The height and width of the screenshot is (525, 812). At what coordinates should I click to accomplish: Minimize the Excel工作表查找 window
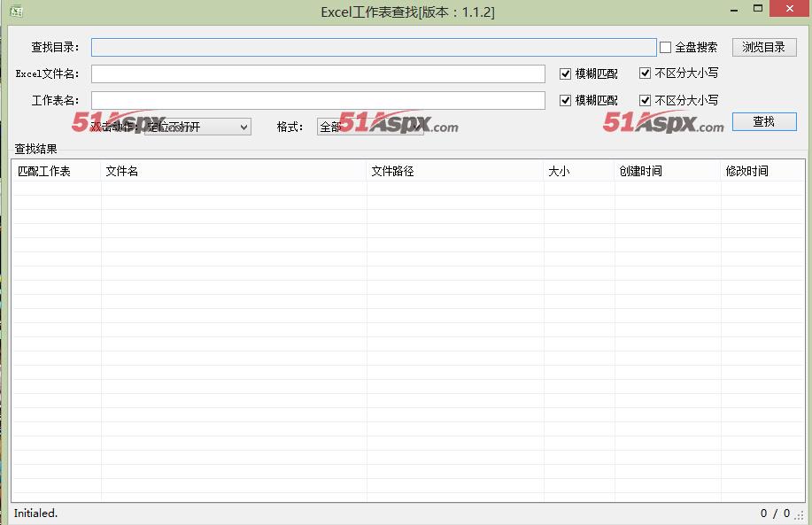(733, 10)
